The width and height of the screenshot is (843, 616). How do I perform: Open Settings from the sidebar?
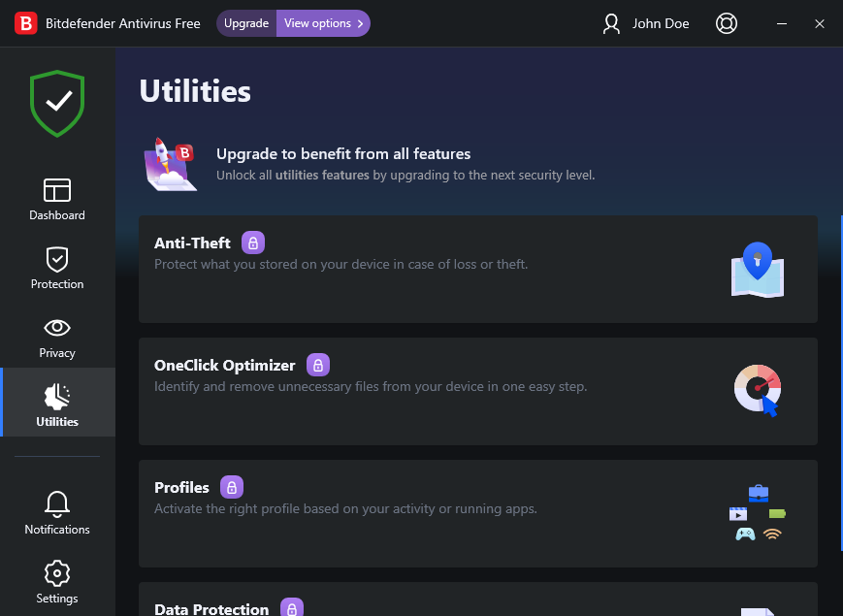[x=57, y=582]
